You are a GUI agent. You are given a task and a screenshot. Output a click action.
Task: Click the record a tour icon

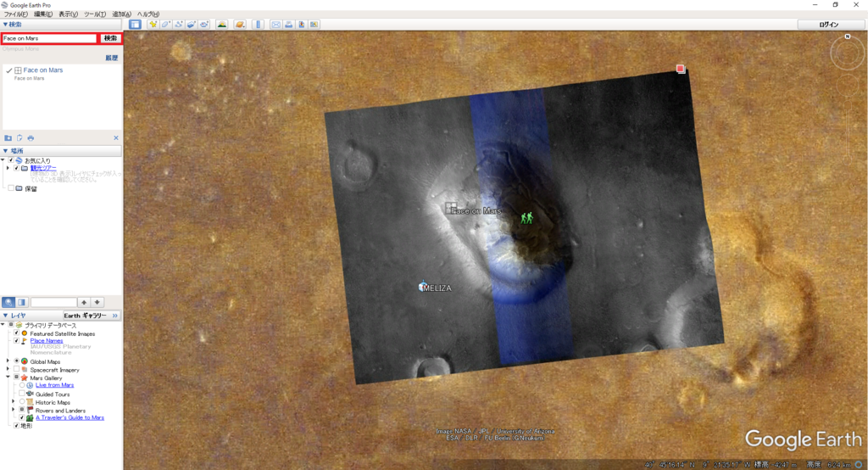(204, 25)
